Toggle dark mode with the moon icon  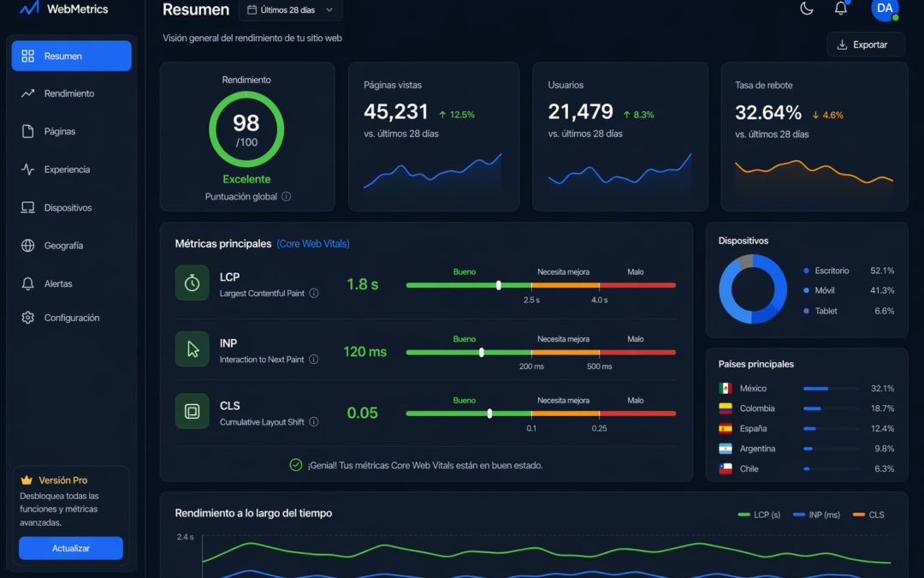pyautogui.click(x=805, y=9)
